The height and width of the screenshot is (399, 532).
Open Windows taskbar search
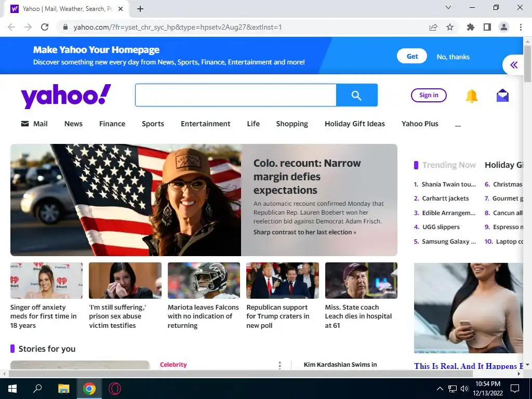[37, 388]
